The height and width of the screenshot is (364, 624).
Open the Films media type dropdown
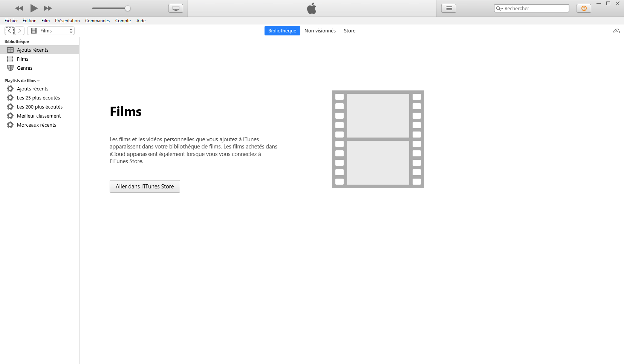pyautogui.click(x=51, y=31)
